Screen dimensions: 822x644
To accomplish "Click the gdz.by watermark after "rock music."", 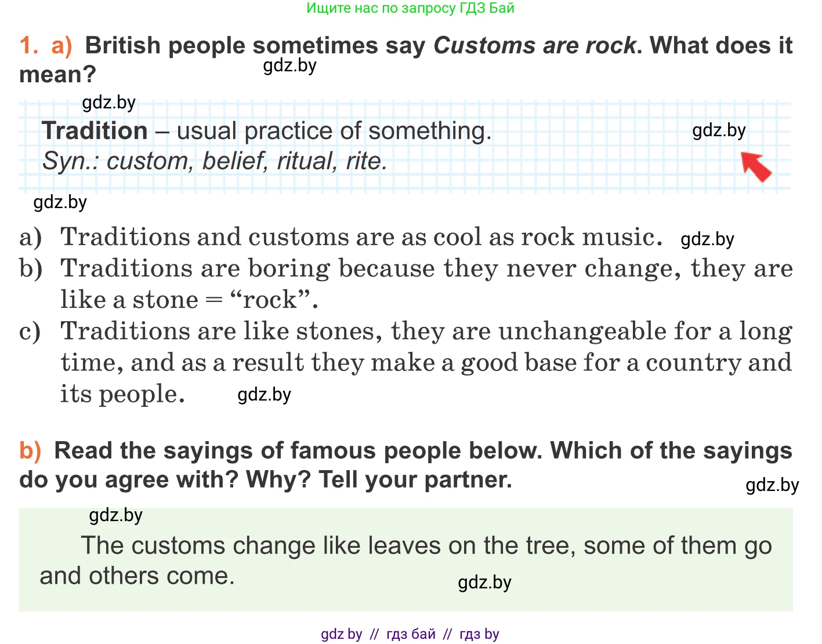I will 707,239.
